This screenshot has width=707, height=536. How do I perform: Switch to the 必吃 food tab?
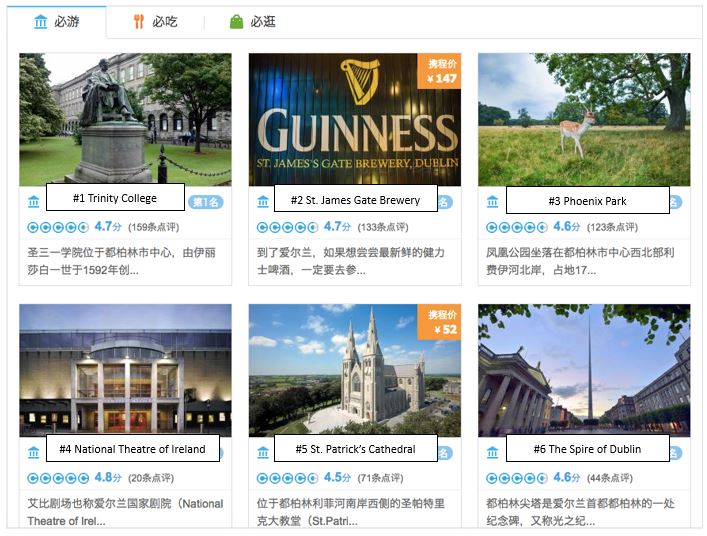pyautogui.click(x=156, y=21)
